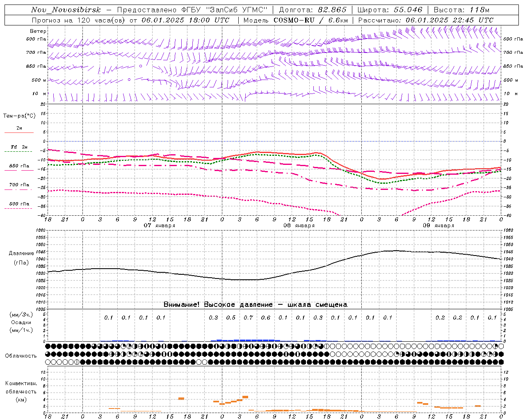Screen dimensions: 525x420
Task: Click the Давление pressure panel label
Action: point(21,253)
